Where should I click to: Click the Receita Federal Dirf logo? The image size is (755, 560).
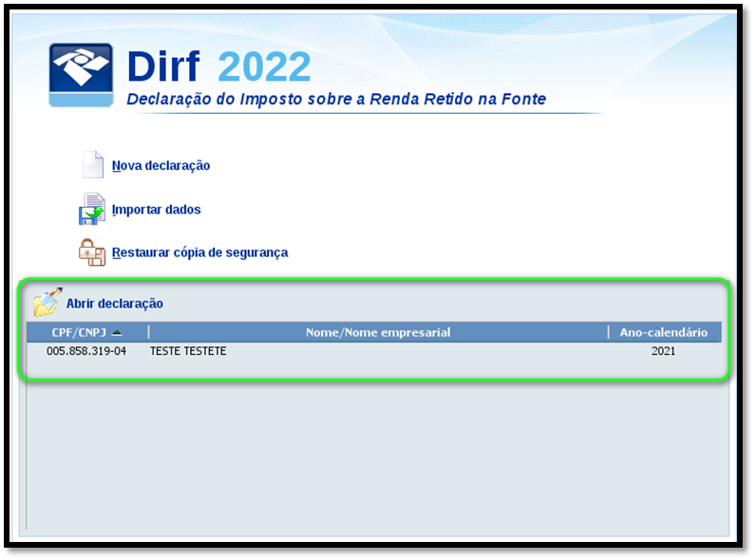tap(81, 75)
